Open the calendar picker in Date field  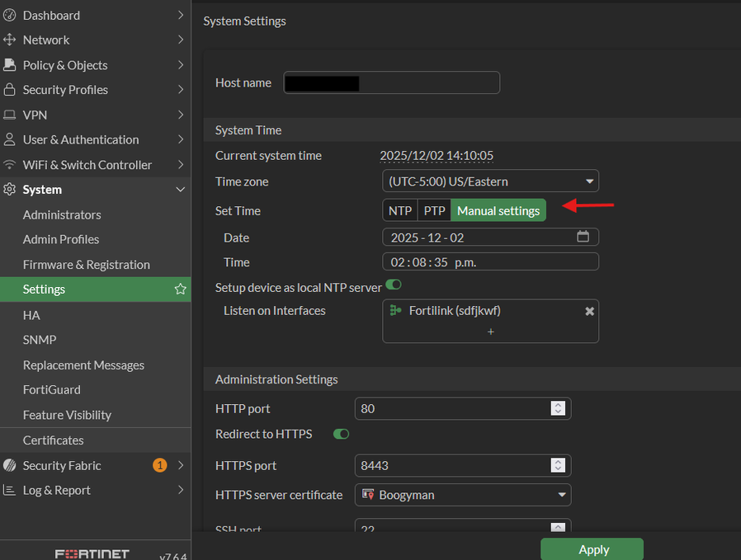[x=583, y=237]
